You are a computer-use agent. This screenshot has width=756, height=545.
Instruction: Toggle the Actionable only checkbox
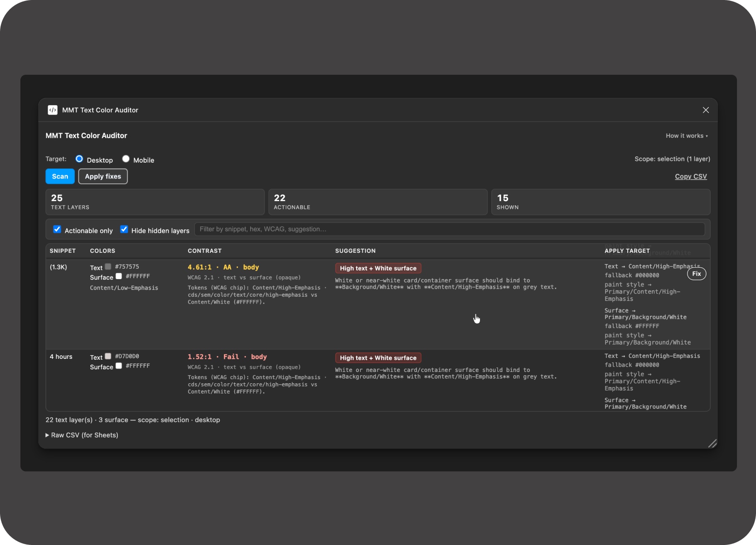pos(57,229)
